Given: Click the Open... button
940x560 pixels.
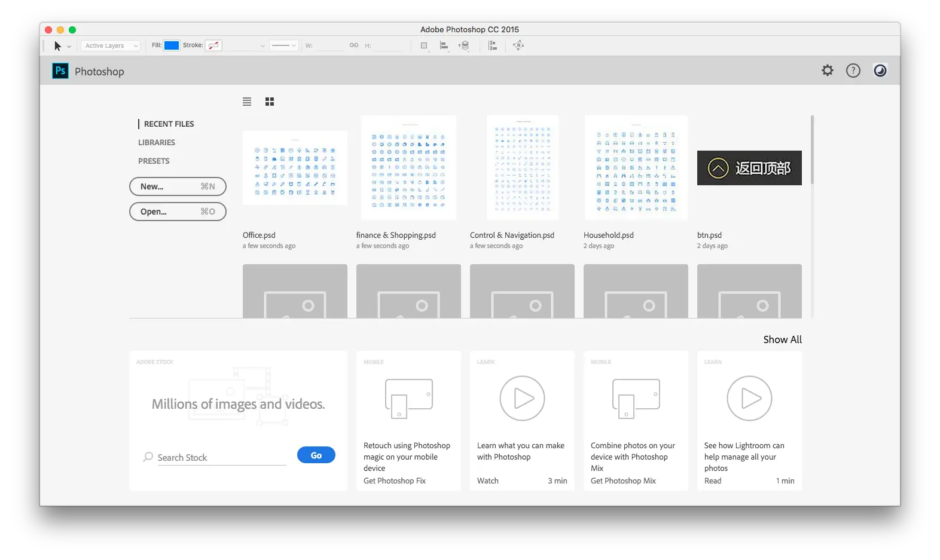Looking at the screenshot, I should click(x=178, y=212).
